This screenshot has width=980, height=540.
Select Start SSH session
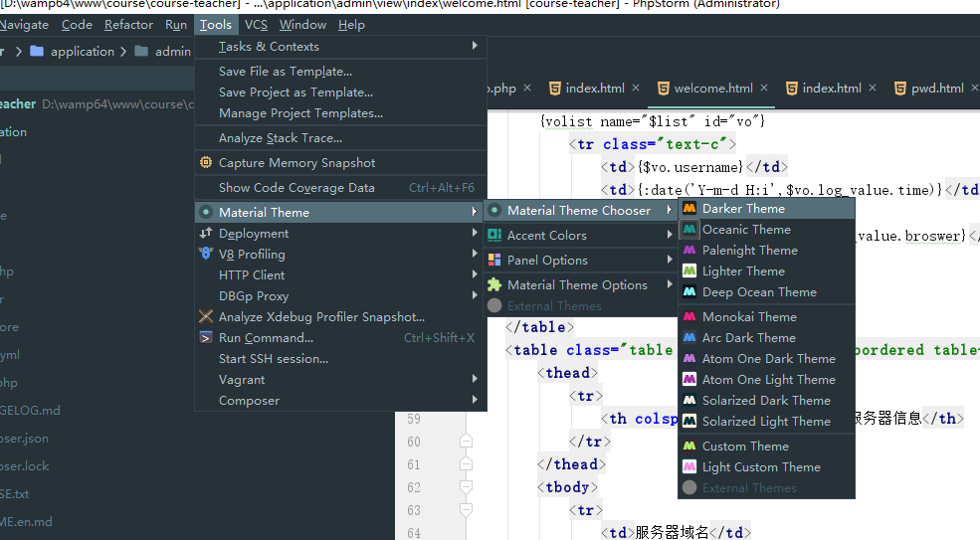[340, 359]
